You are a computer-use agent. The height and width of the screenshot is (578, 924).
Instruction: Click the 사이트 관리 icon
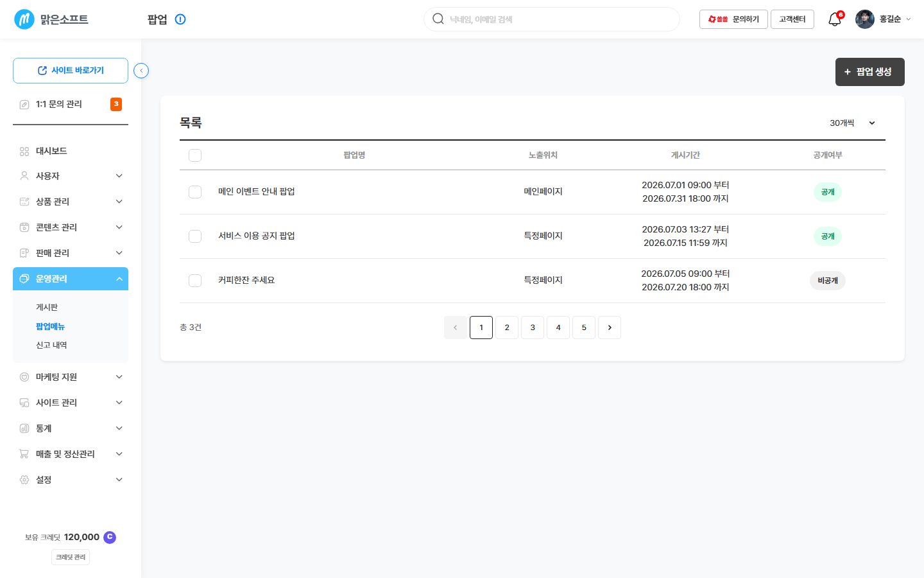click(24, 403)
